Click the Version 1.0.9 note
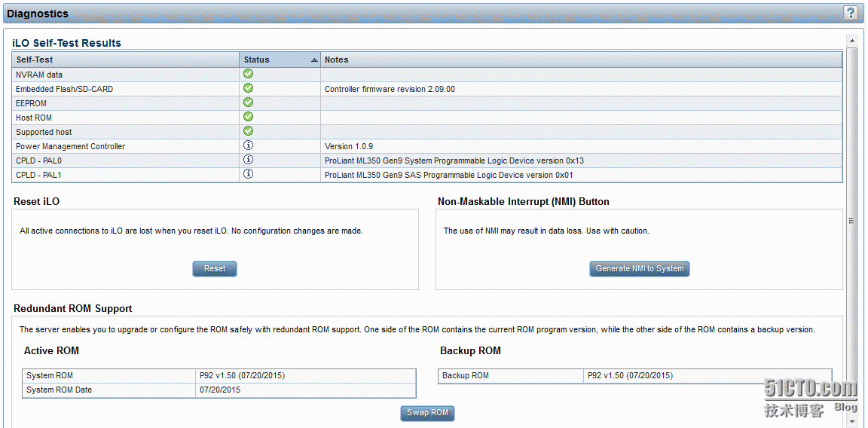This screenshot has width=868, height=428. [x=349, y=146]
